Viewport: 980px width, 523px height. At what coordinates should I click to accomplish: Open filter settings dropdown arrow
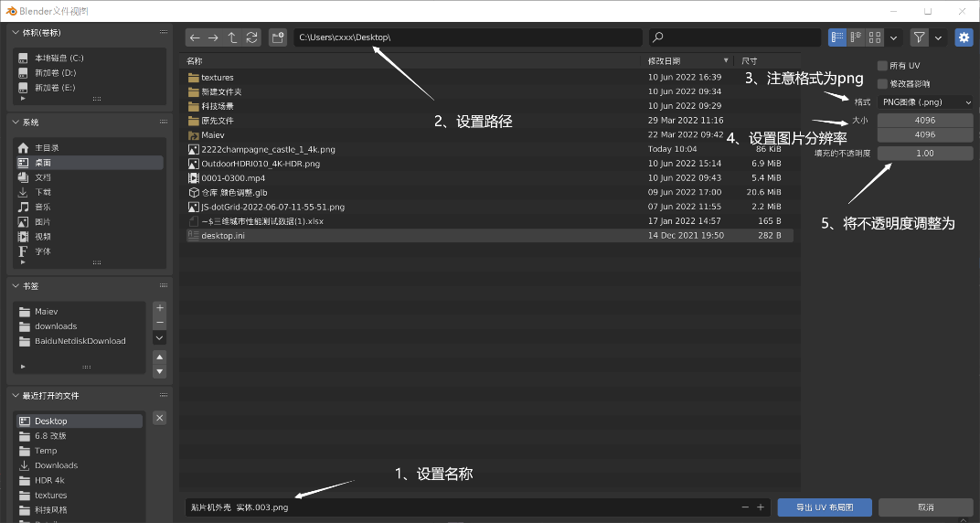pyautogui.click(x=938, y=38)
